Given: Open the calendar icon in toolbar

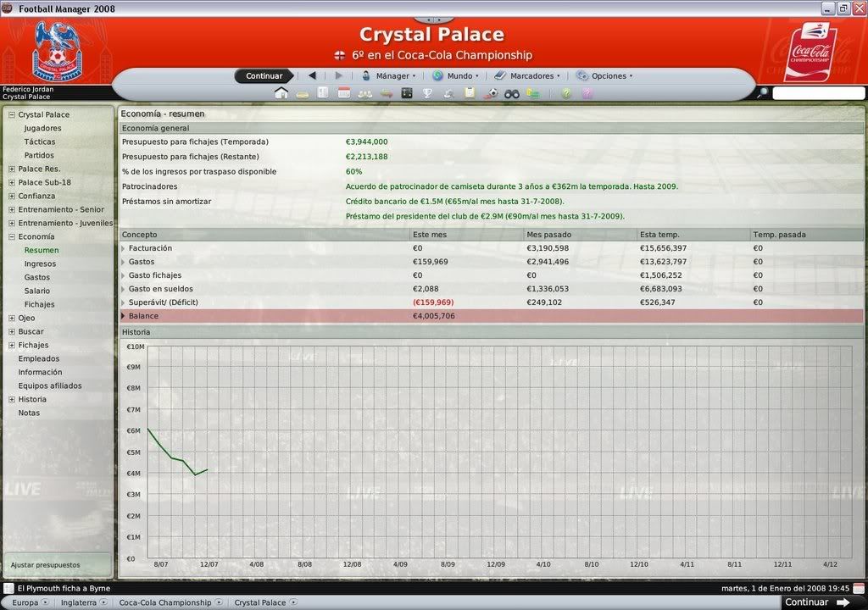Looking at the screenshot, I should [x=344, y=93].
